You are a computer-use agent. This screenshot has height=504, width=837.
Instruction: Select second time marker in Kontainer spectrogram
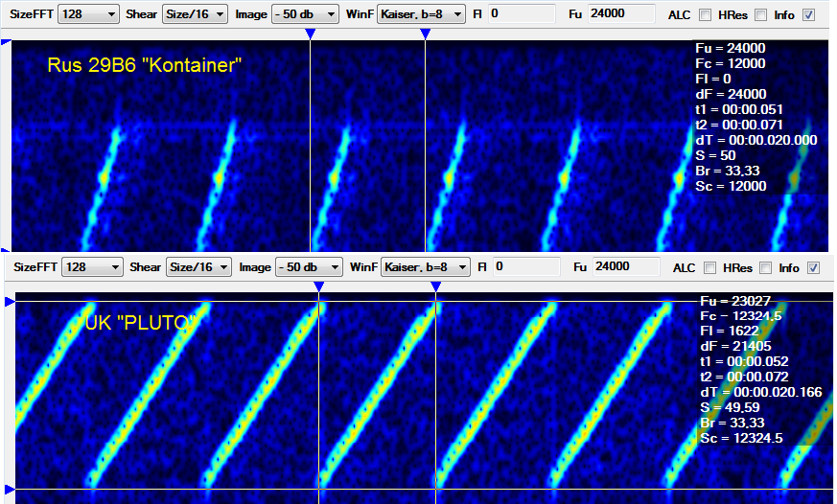426,34
